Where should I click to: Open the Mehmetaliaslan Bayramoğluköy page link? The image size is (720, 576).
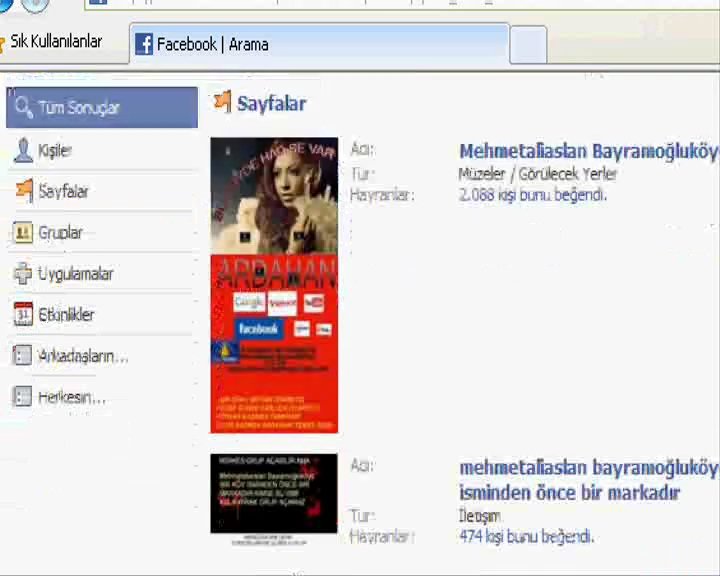tap(589, 151)
